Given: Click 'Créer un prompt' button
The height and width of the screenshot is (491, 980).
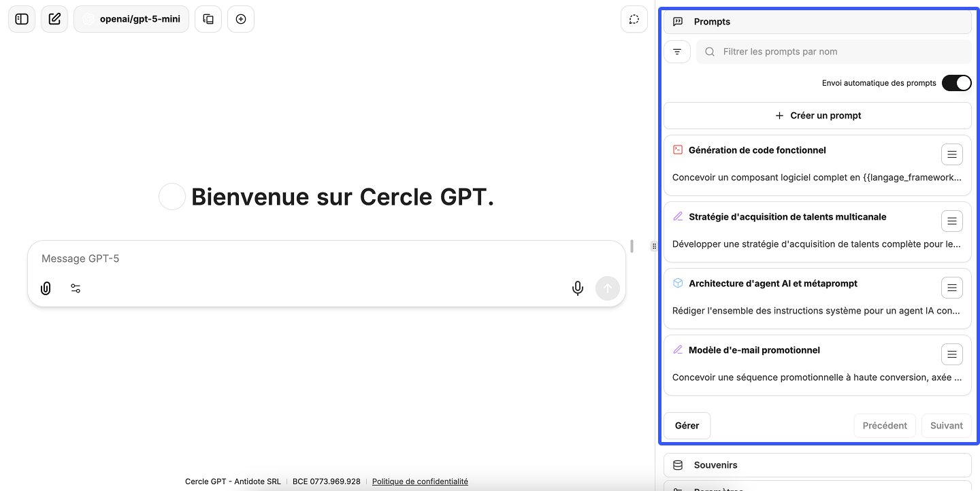Looking at the screenshot, I should coord(817,116).
